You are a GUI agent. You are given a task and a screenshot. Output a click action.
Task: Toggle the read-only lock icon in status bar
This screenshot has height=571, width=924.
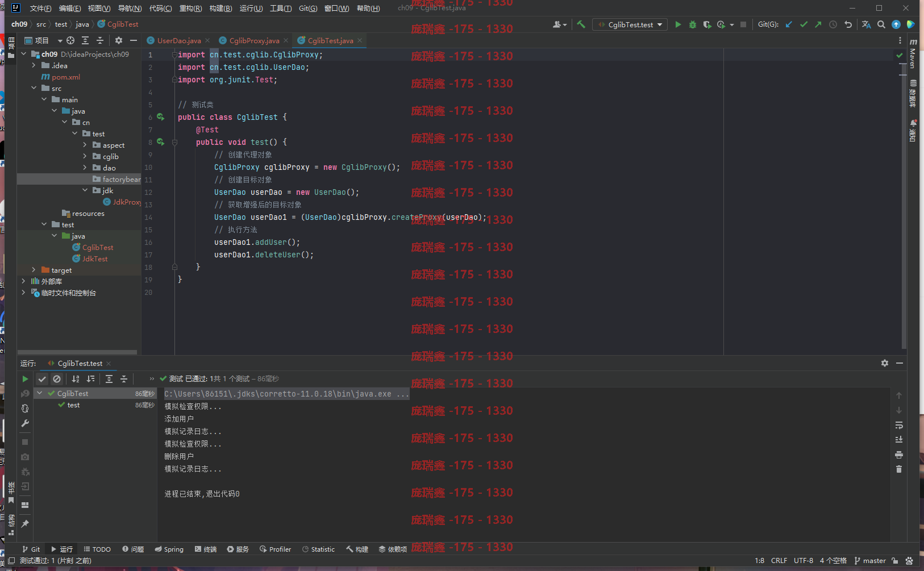[x=895, y=561]
